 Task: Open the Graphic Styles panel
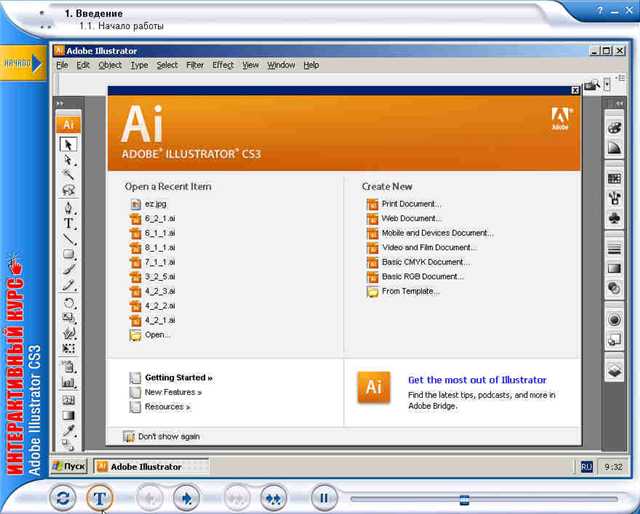click(x=614, y=339)
